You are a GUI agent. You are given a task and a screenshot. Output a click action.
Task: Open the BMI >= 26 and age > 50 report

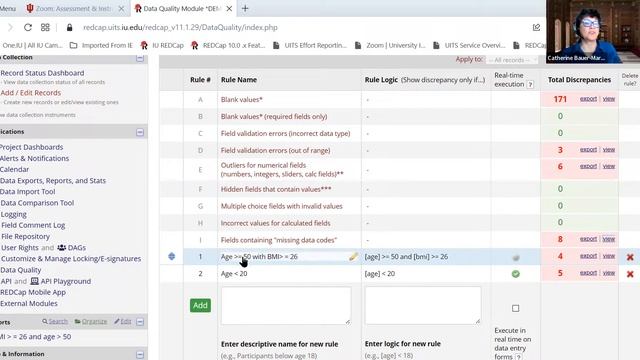(x=36, y=337)
